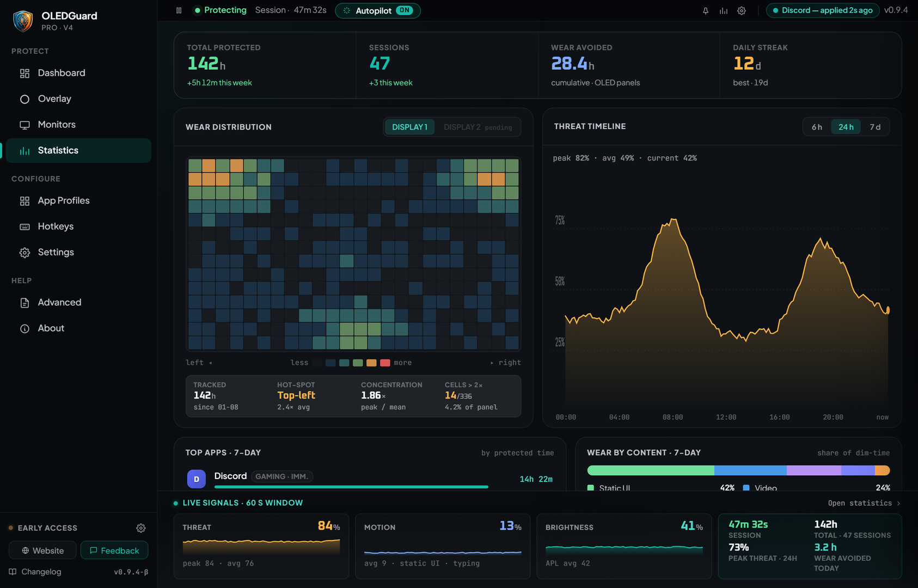Open Settings from the sidebar

click(x=78, y=252)
